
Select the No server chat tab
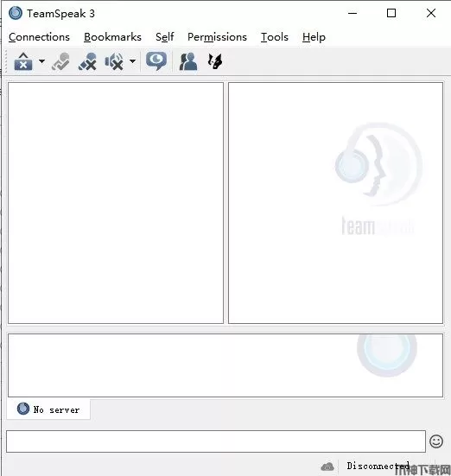click(x=48, y=409)
